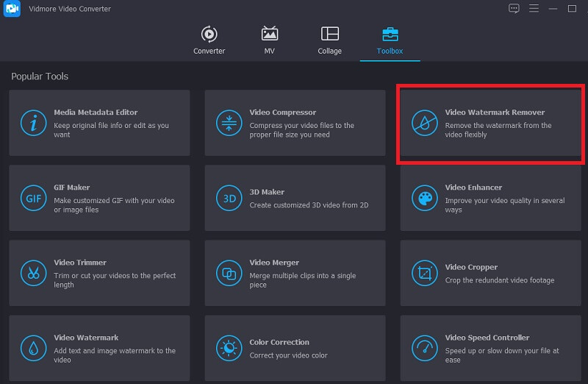Go to the Collage tab
588x384 pixels.
(x=329, y=40)
